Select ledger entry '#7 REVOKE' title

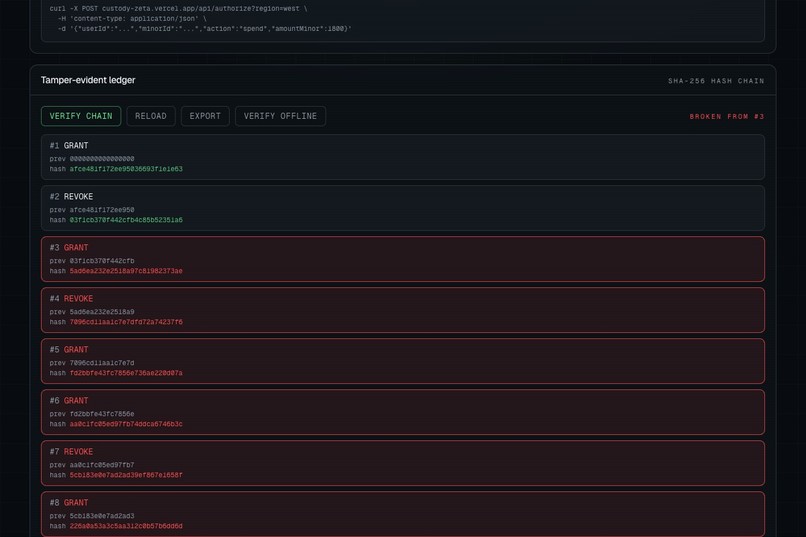pyautogui.click(x=71, y=452)
